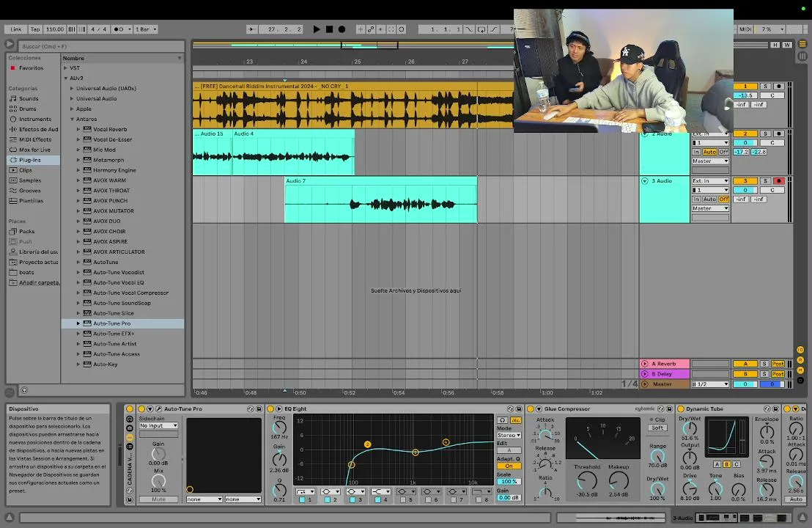Open the EQ Eight Stereo mode dropdown
812x528 pixels.
[x=509, y=436]
